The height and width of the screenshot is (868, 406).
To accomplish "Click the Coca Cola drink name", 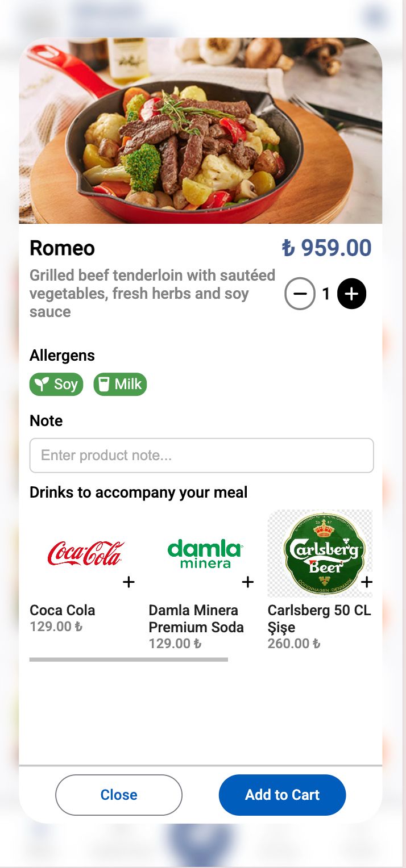I will [63, 611].
